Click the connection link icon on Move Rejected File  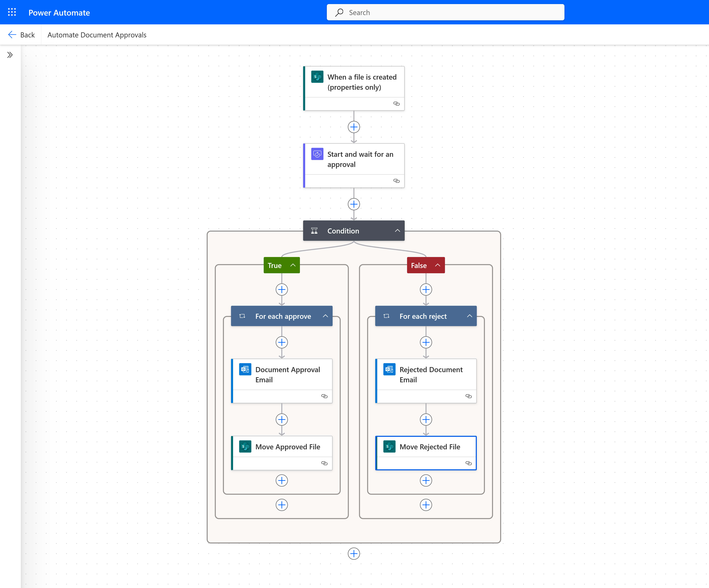(x=468, y=463)
